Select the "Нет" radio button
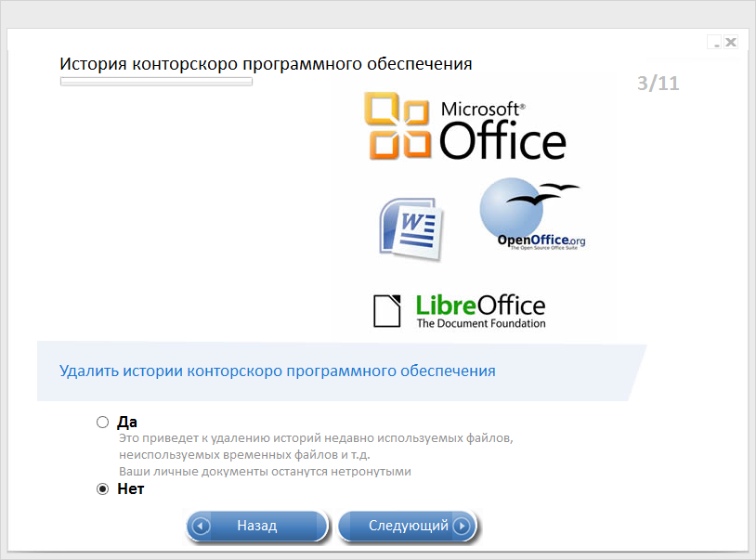 [103, 489]
